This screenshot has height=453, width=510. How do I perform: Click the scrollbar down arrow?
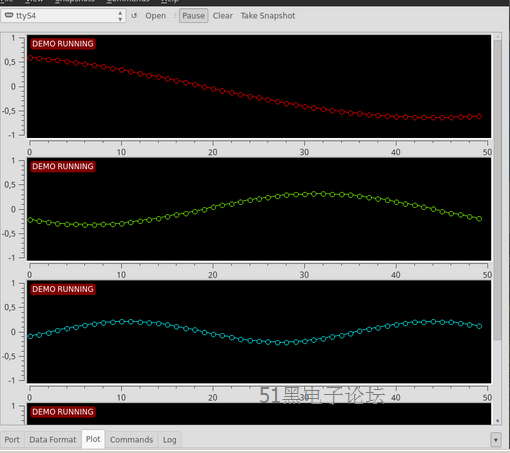click(497, 421)
